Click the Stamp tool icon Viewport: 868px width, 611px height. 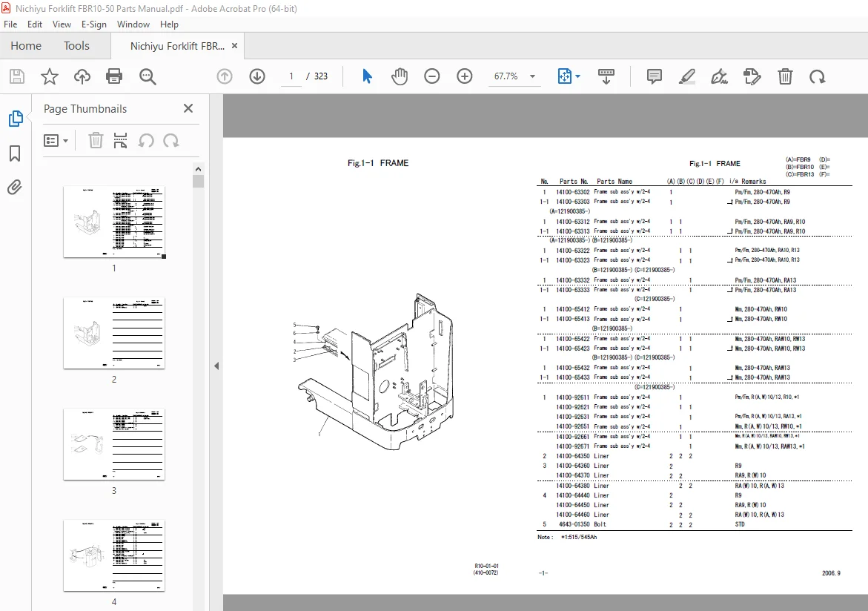[752, 76]
